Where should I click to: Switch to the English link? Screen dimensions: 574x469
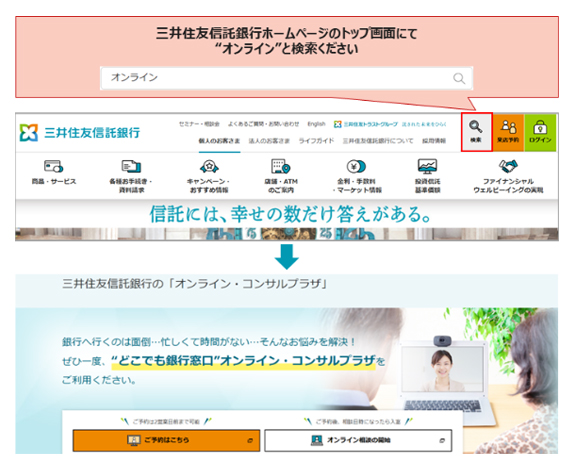[316, 124]
